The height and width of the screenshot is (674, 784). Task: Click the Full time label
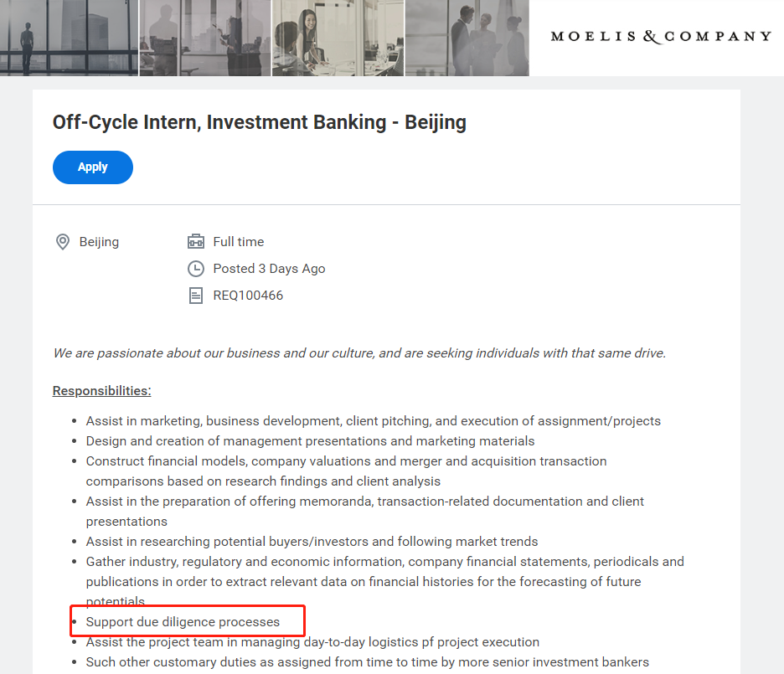click(239, 242)
